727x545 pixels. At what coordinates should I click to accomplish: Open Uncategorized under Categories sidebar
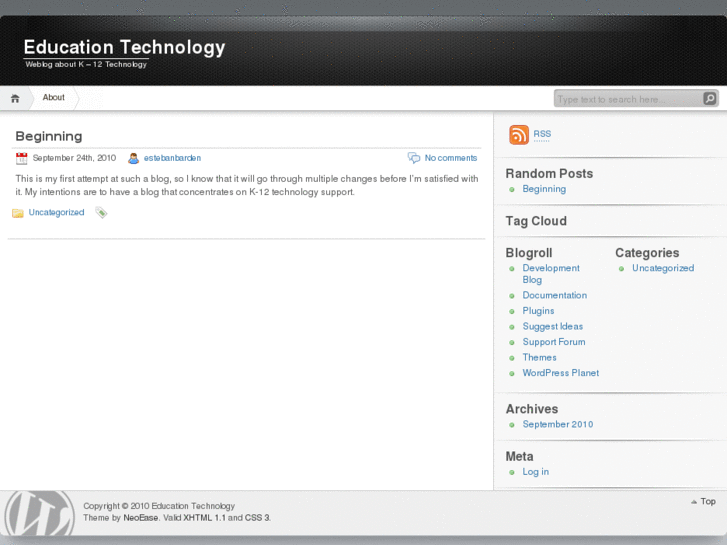663,268
